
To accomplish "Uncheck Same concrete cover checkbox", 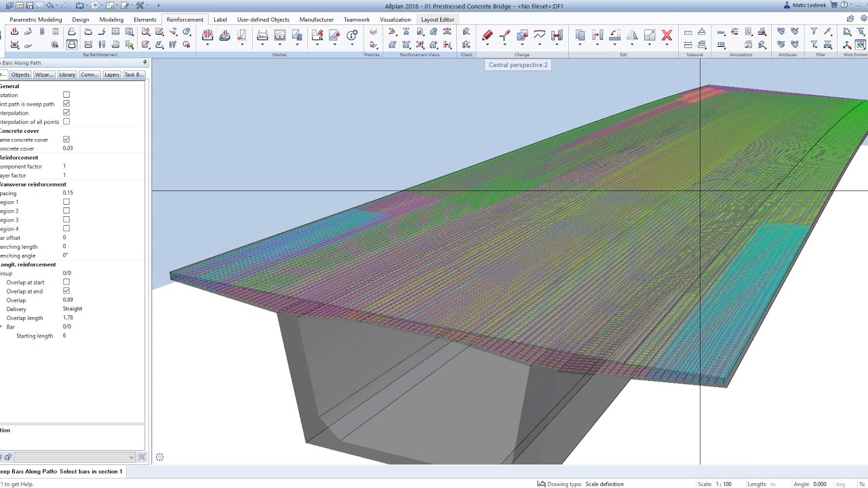I will click(x=66, y=140).
